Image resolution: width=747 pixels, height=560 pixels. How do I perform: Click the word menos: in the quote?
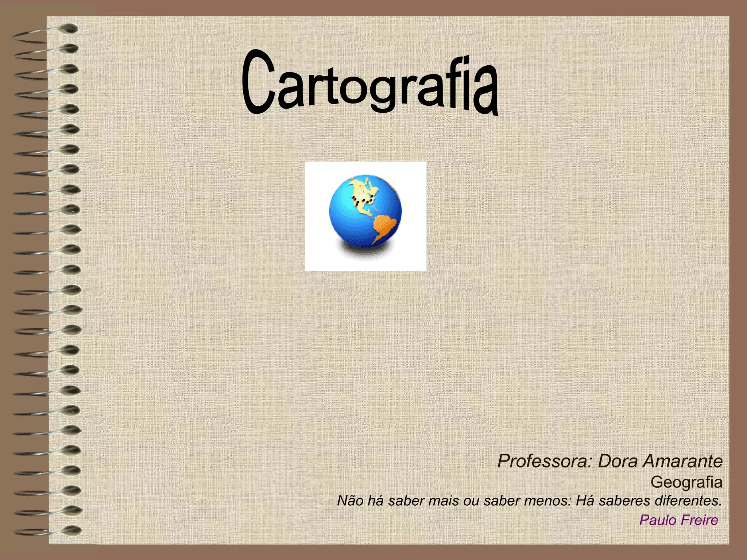[x=547, y=501]
